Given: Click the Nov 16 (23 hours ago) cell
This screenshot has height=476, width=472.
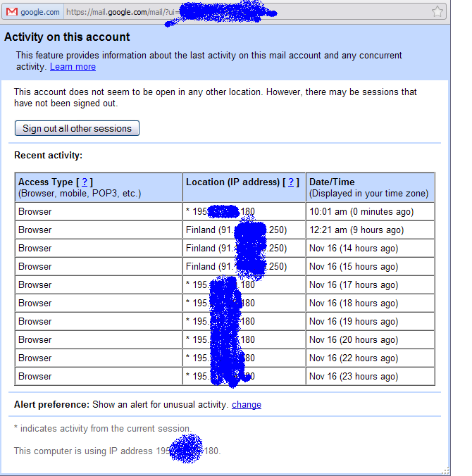Looking at the screenshot, I should pos(353,377).
